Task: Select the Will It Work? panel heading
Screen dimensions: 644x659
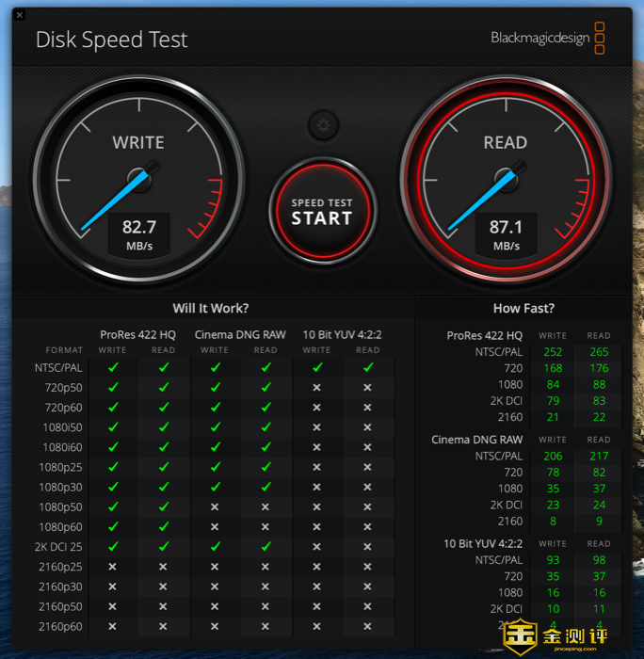Action: coord(211,308)
